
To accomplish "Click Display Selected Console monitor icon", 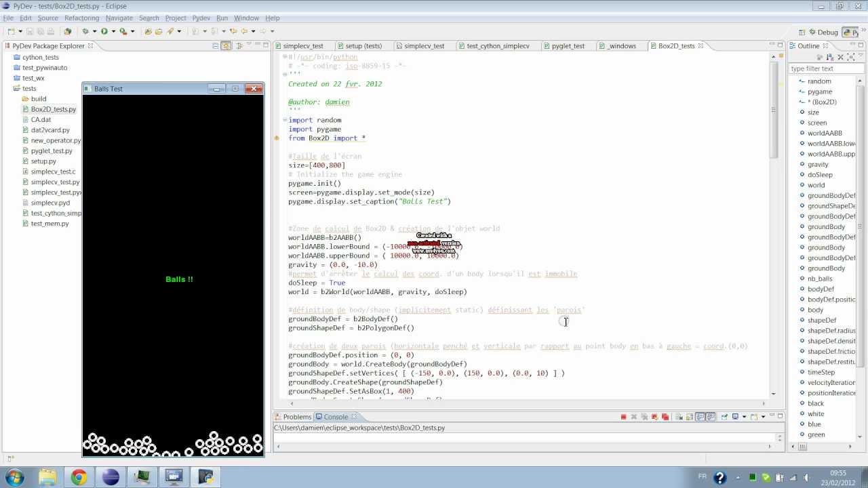I will point(735,416).
